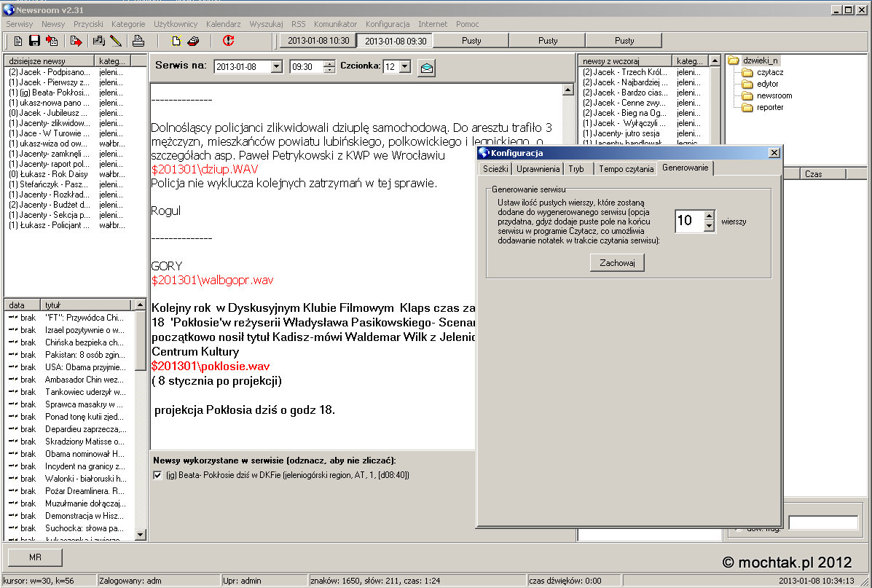Screen dimensions: 872x588
Task: Click the red exclamation refresh icon
Action: [x=228, y=41]
